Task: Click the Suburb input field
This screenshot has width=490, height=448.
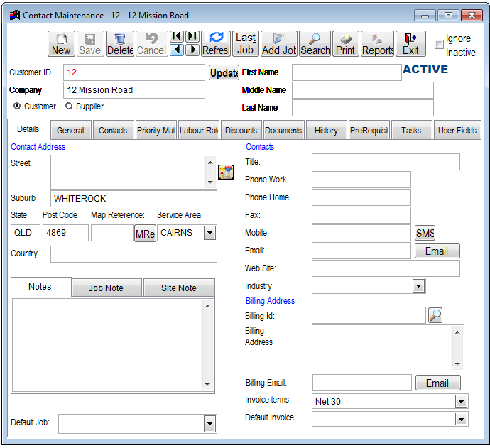Action: (x=134, y=199)
